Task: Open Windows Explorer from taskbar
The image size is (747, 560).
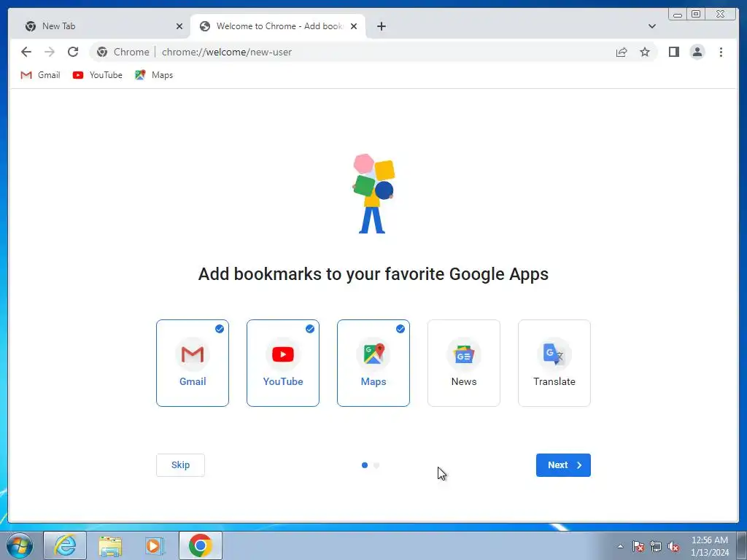Action: 110,545
